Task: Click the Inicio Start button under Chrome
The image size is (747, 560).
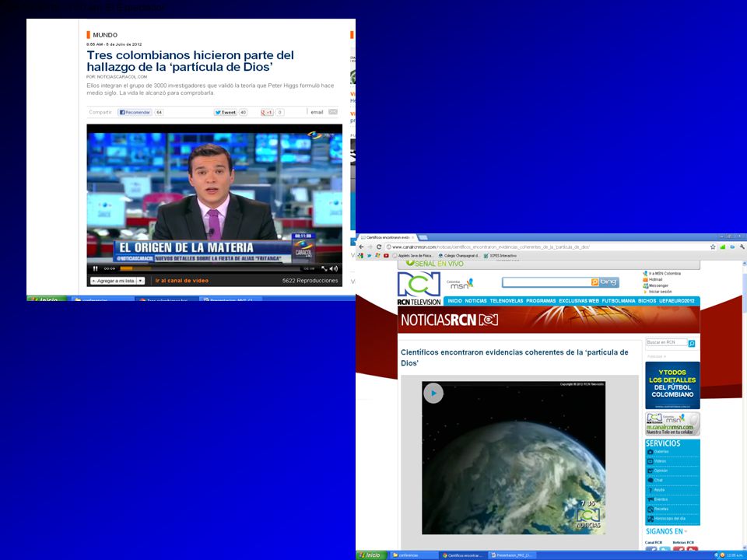Action: point(370,555)
